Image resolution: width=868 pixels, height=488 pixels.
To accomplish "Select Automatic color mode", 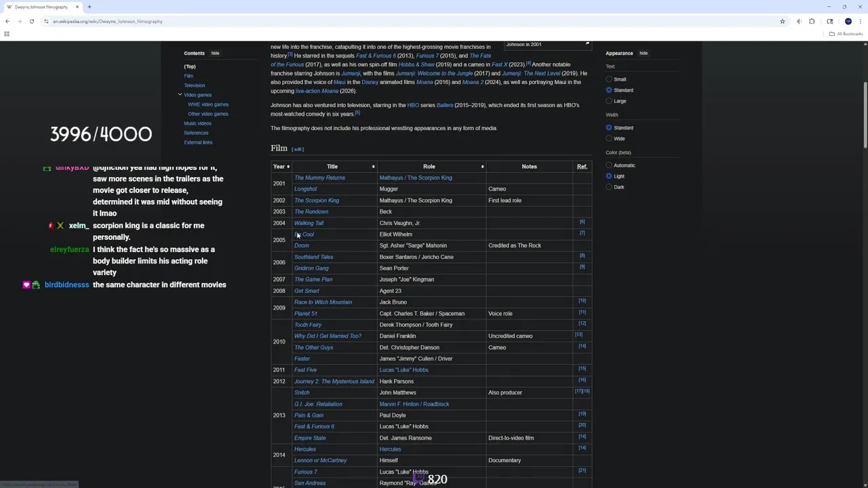I will (609, 165).
